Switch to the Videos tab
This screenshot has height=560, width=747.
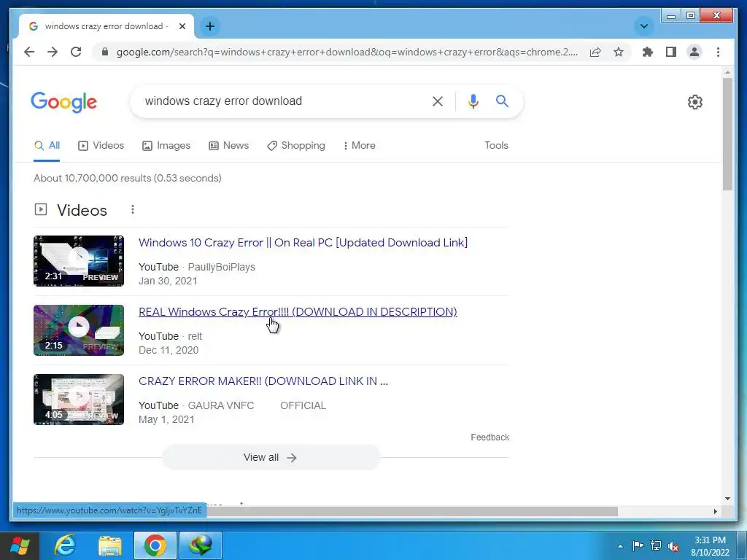[x=101, y=146]
